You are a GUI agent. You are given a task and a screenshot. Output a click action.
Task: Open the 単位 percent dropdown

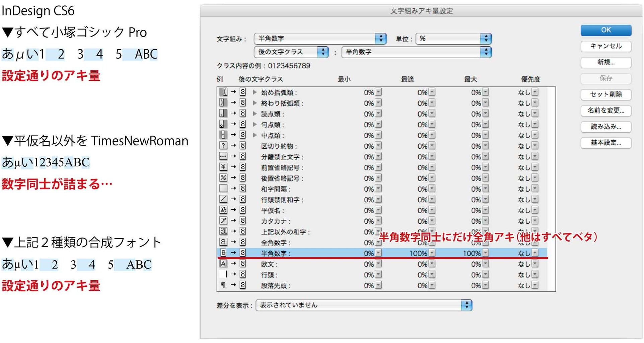[453, 39]
